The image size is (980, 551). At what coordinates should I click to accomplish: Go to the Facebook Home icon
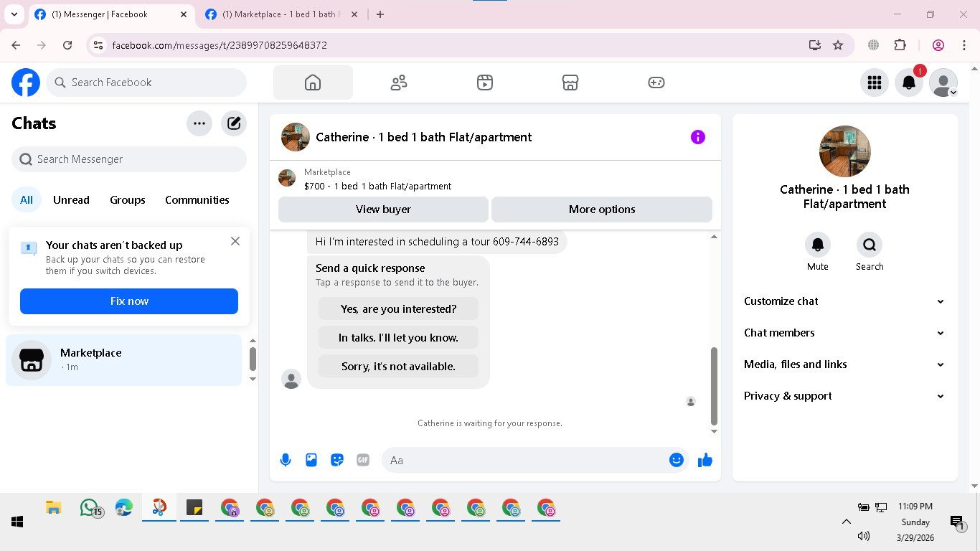[313, 83]
